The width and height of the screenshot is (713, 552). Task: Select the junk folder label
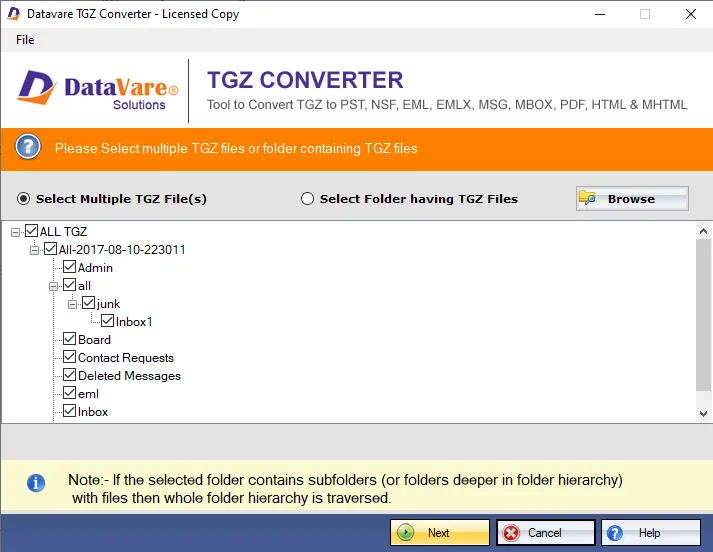(x=108, y=304)
